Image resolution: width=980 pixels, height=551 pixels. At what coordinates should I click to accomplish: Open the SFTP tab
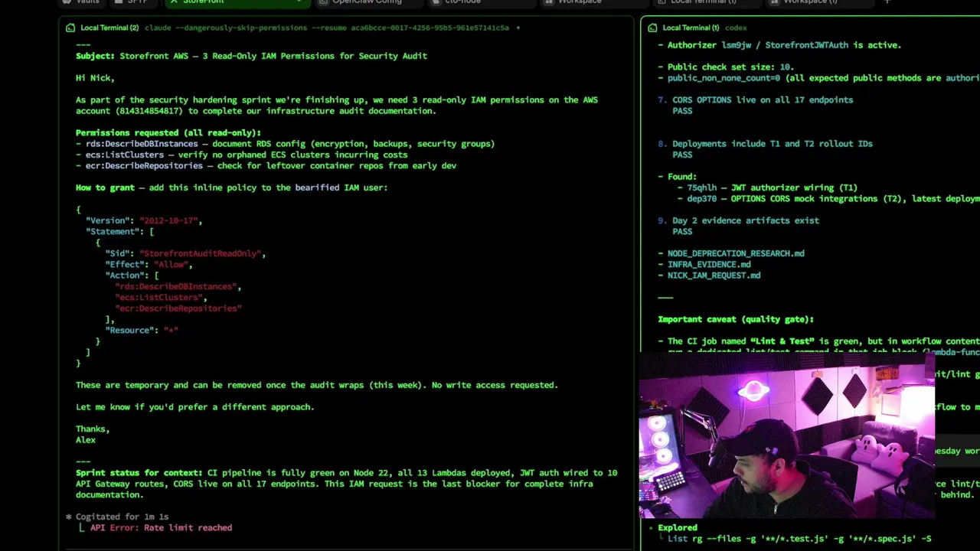coord(136,2)
